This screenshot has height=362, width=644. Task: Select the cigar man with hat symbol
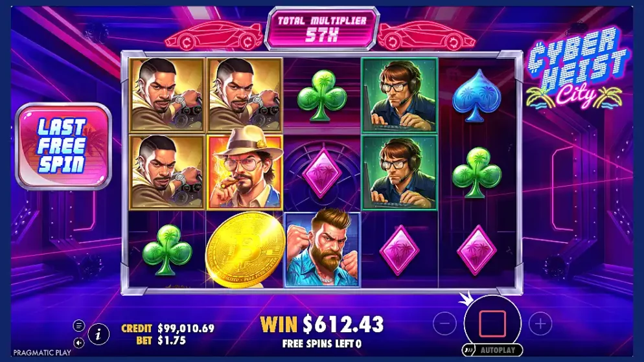pyautogui.click(x=245, y=172)
